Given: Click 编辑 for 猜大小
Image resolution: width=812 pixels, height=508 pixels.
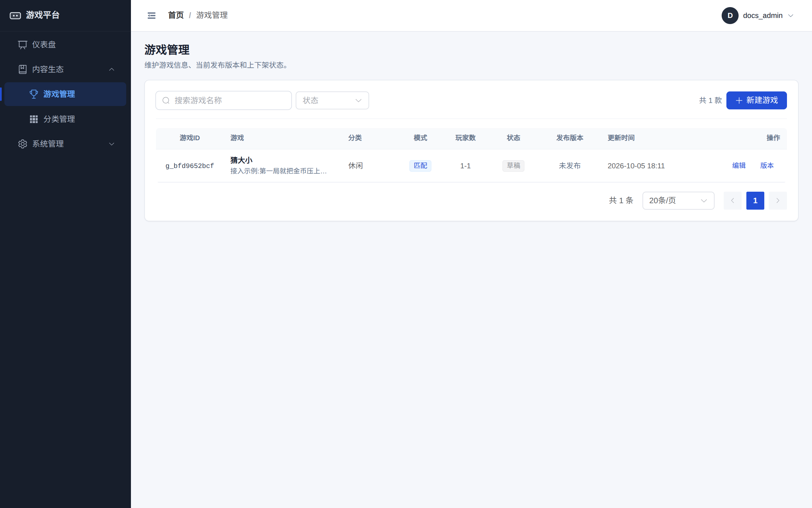Looking at the screenshot, I should (739, 166).
